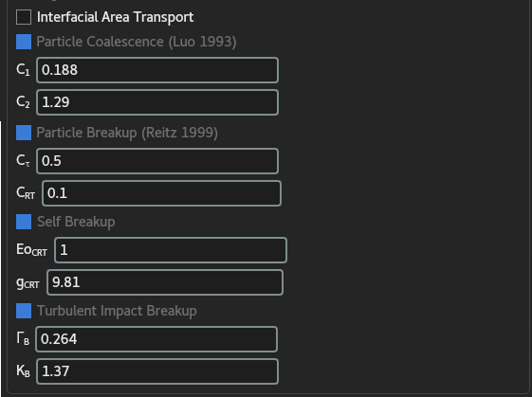Enable the Interfacial Area Transport checkbox
Viewport: 532px width, 397px height.
pyautogui.click(x=24, y=17)
